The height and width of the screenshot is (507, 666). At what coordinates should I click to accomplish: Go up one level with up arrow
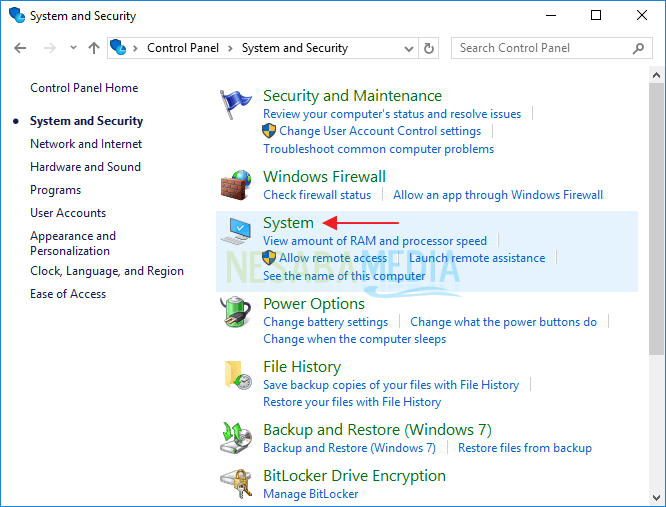94,48
